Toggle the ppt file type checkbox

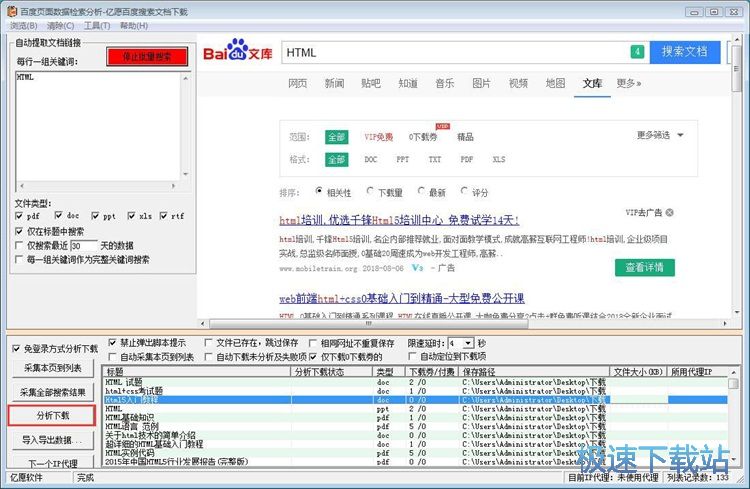point(95,216)
